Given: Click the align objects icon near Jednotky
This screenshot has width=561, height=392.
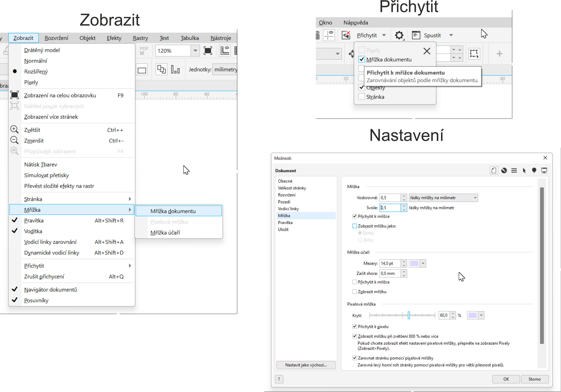Looking at the screenshot, I should click(x=175, y=70).
